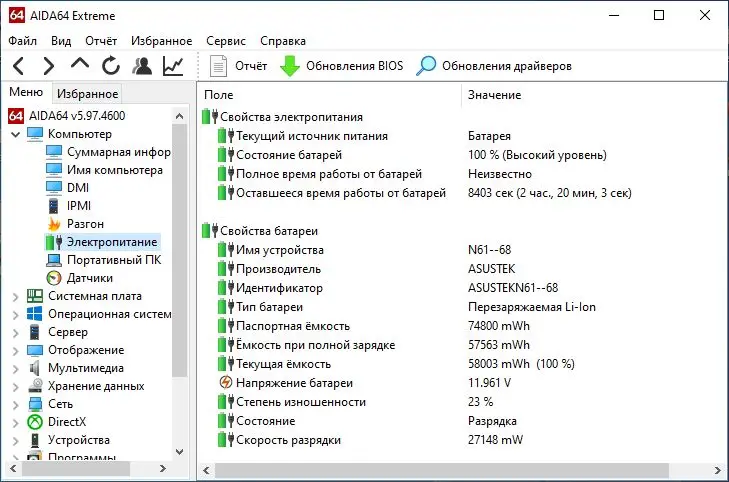Expand the Отображение tree node
Image resolution: width=729 pixels, height=482 pixels.
click(15, 350)
